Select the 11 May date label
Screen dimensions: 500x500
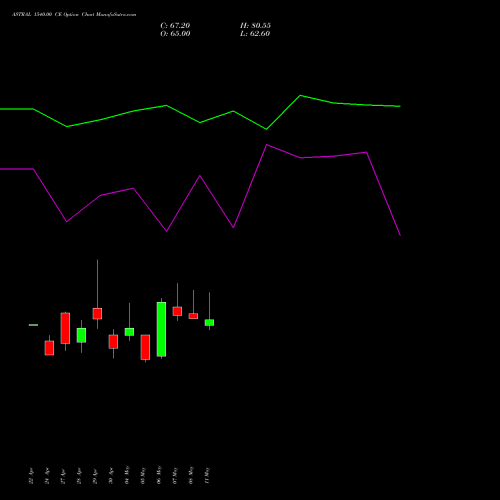coord(207,475)
